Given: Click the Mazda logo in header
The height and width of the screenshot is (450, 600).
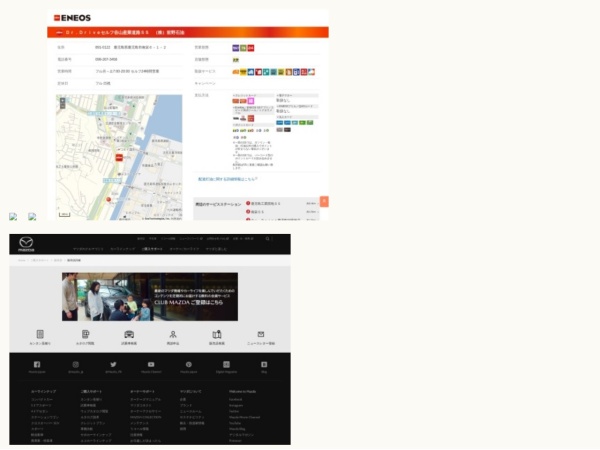Looking at the screenshot, I should [26, 244].
